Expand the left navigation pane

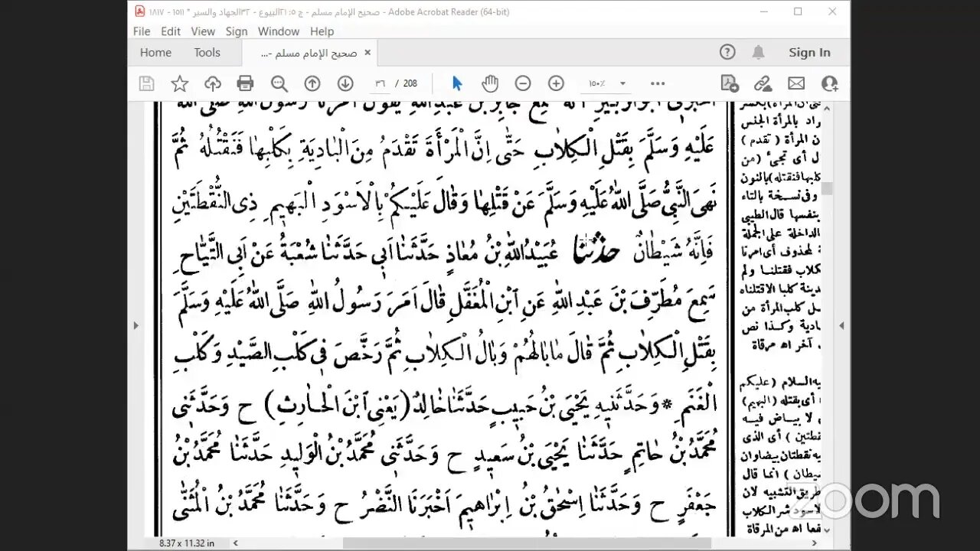coord(136,325)
